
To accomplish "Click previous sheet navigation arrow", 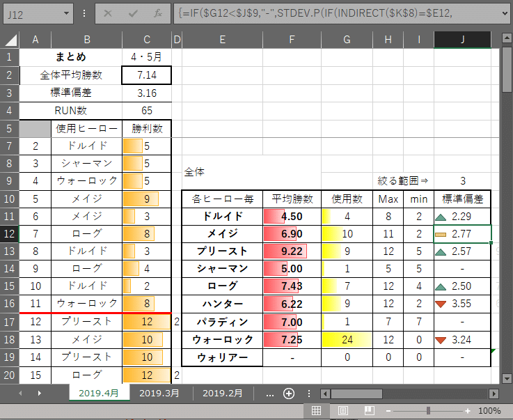I will tap(21, 393).
